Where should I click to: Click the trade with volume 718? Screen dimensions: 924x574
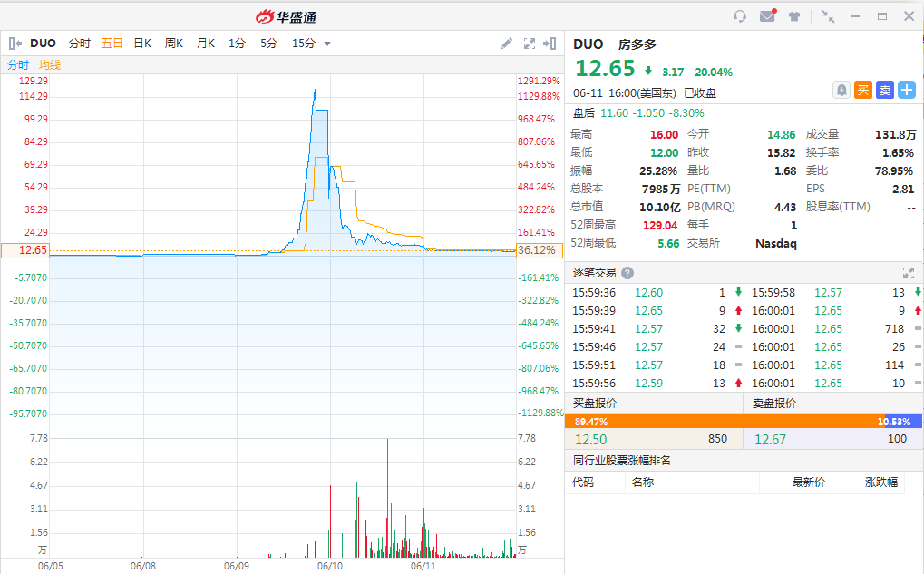click(836, 329)
